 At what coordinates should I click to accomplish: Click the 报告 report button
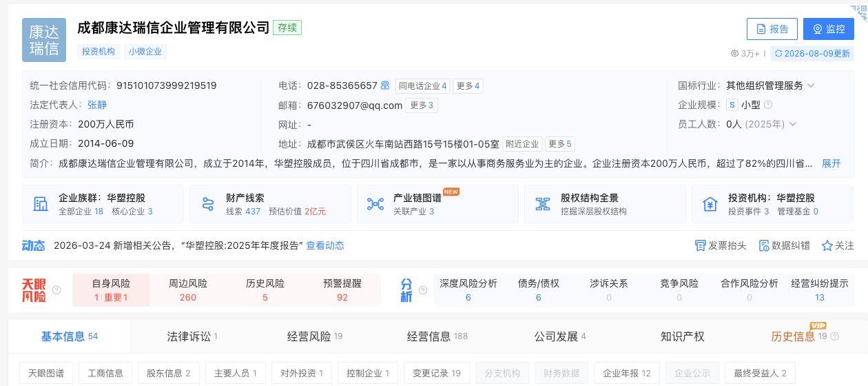772,29
